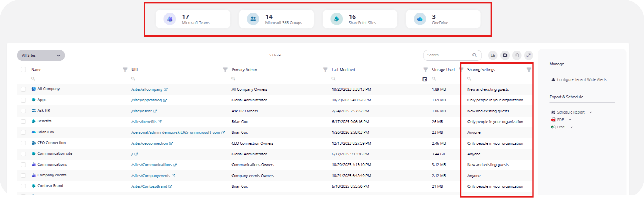
Task: Click the main Search input box
Action: tap(449, 55)
